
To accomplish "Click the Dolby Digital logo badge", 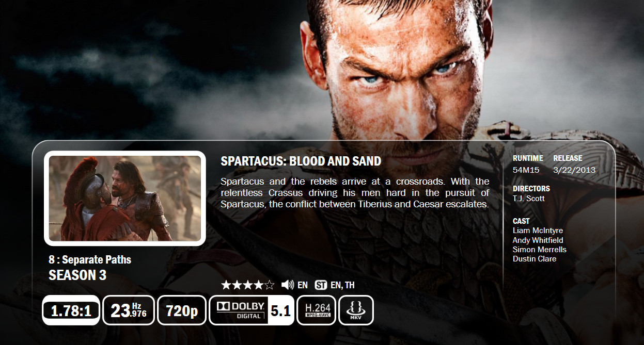I will pos(239,310).
